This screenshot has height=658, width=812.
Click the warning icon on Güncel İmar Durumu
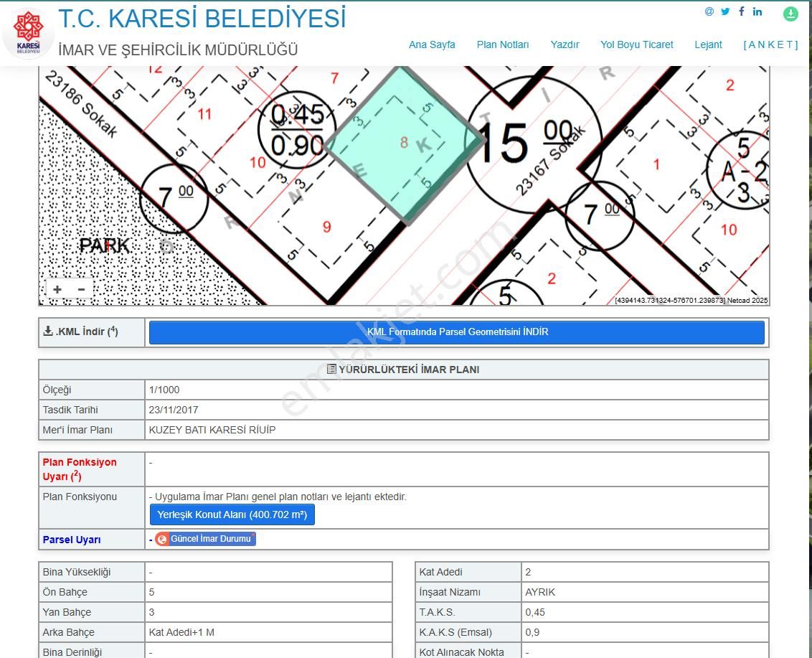point(164,539)
